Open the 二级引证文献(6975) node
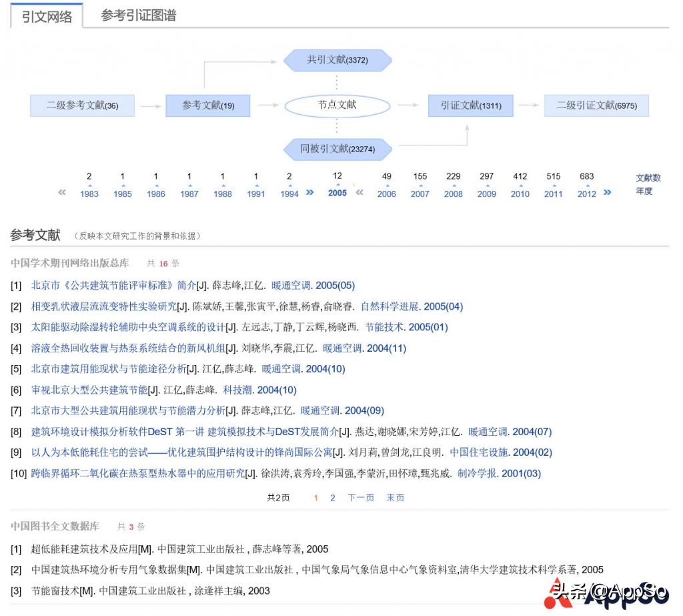 coord(596,105)
